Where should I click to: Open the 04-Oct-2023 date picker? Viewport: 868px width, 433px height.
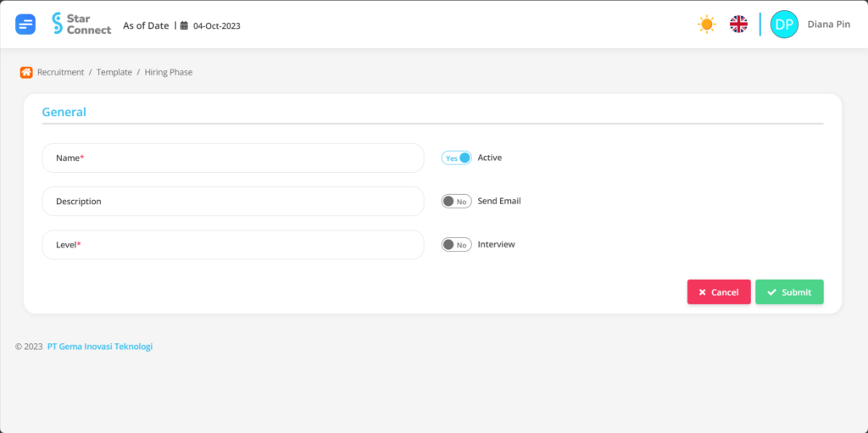click(x=216, y=25)
